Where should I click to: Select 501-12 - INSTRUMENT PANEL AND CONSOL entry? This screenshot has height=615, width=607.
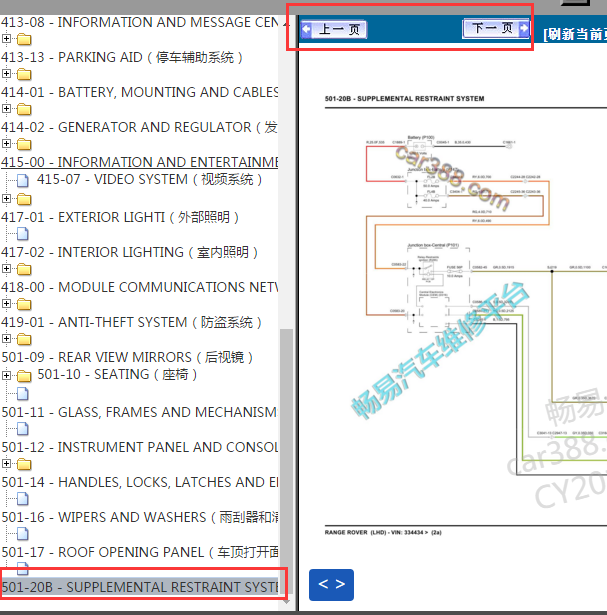140,447
